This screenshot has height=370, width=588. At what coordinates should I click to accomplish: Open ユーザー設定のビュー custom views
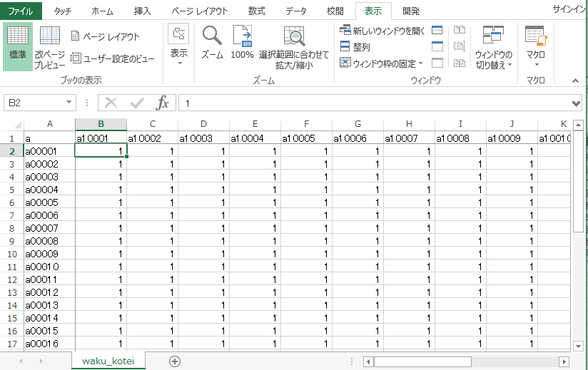112,58
